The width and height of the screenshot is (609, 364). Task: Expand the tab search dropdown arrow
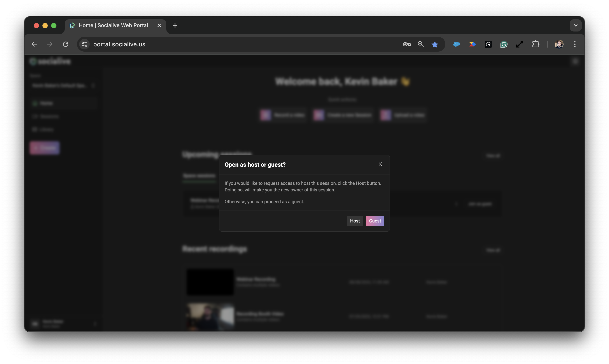click(x=575, y=25)
